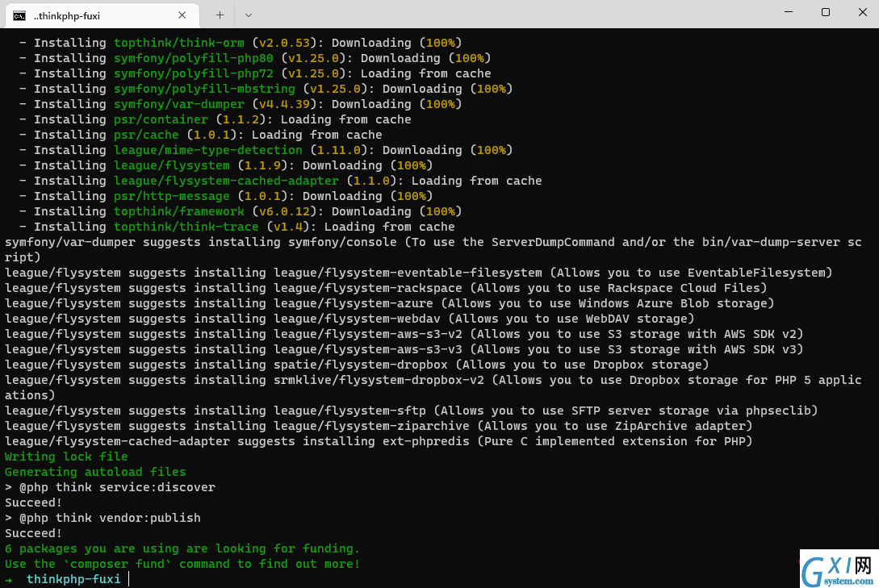Viewport: 879px width, 588px height.
Task: Click the text 'symfony/polyfill-php80'
Action: click(194, 58)
